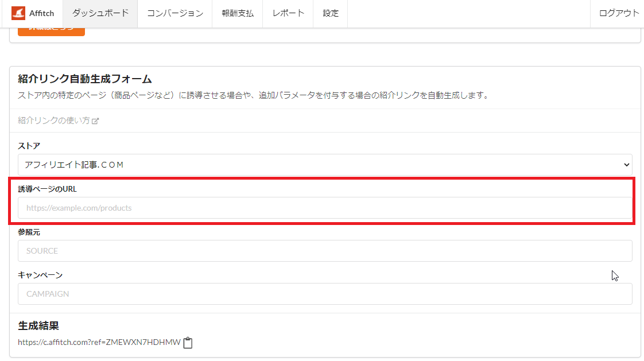Click the 参照元 field label
This screenshot has height=361, width=644.
click(x=29, y=232)
